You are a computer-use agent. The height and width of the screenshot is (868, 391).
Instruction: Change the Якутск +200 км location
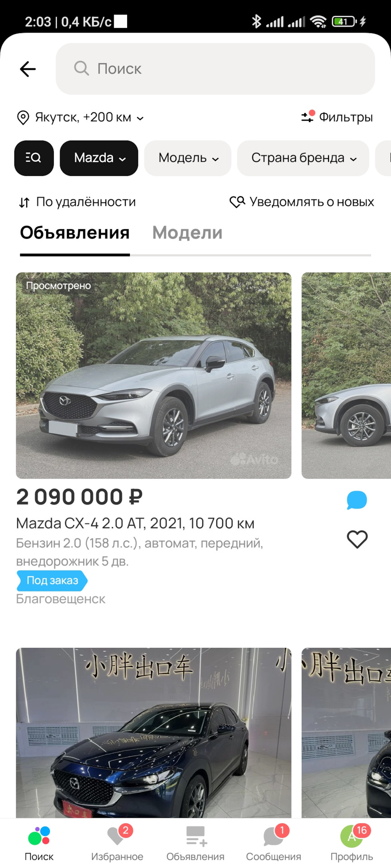click(81, 118)
